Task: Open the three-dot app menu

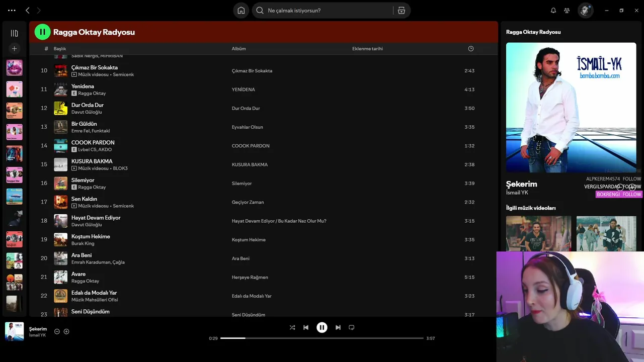Action: [x=12, y=10]
